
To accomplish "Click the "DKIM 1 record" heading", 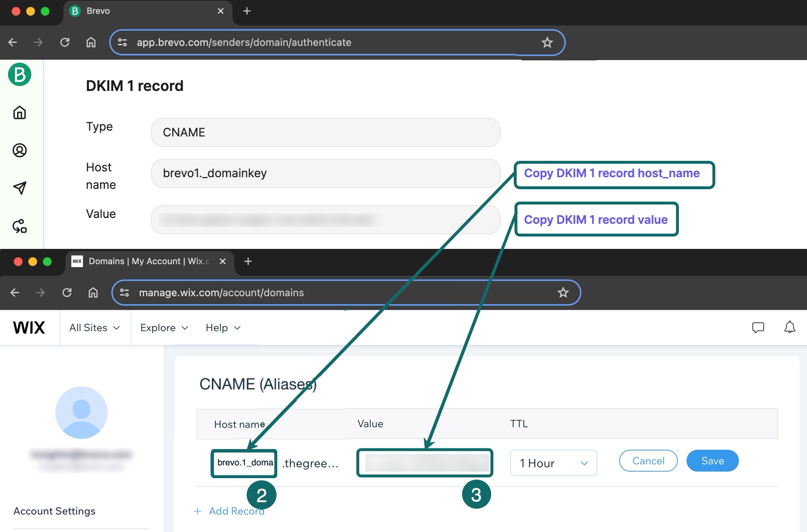I will point(135,86).
